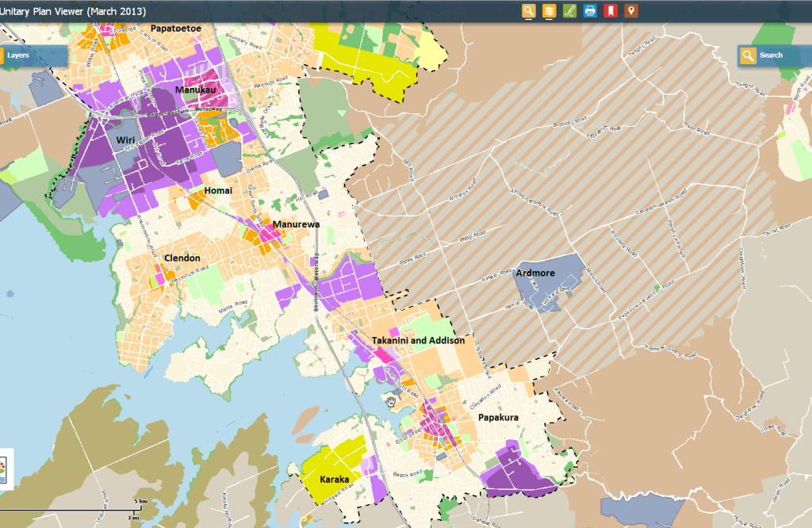Open the Layers stack tool in top toolbar
Screen dimensions: 812x528
coord(549,11)
